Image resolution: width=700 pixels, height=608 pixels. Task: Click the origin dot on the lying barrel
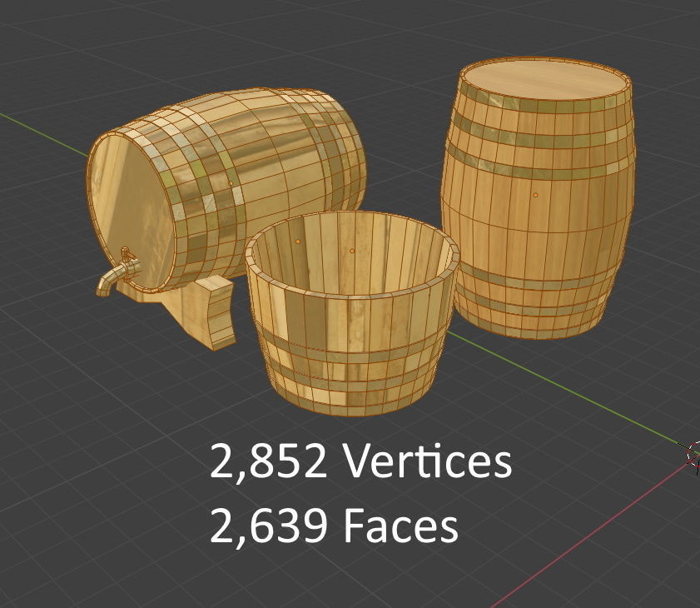[x=231, y=183]
